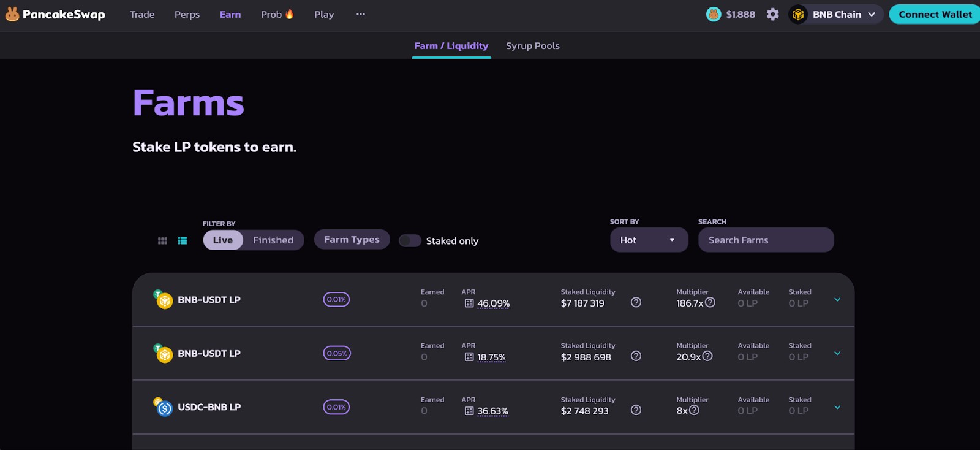Click the $1.888 CAKE price link
The height and width of the screenshot is (450, 980).
[x=741, y=14]
